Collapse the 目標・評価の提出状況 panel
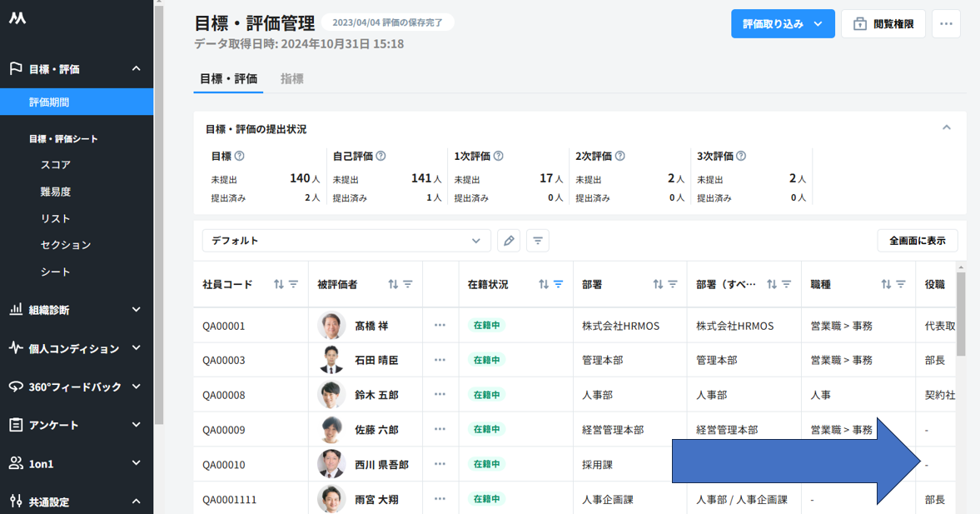 click(x=946, y=128)
